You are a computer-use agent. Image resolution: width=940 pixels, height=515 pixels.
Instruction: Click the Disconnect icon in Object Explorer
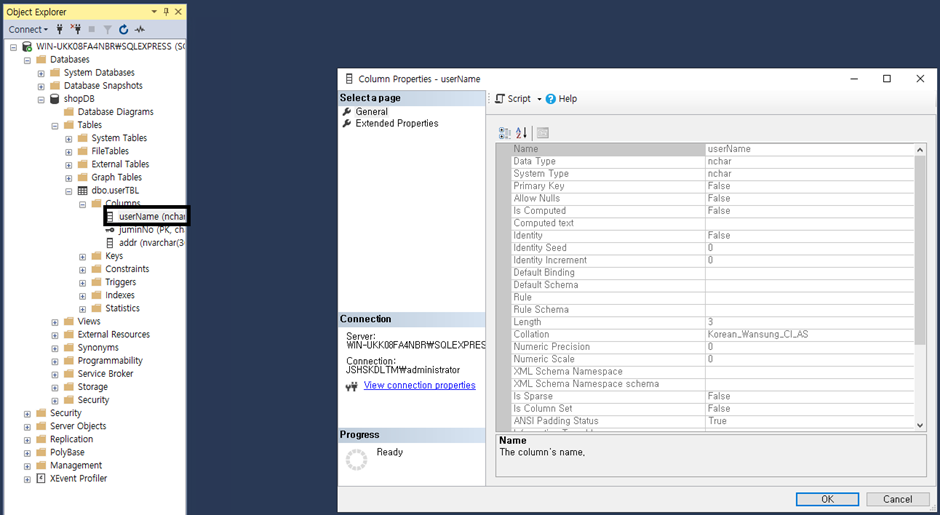click(x=76, y=29)
